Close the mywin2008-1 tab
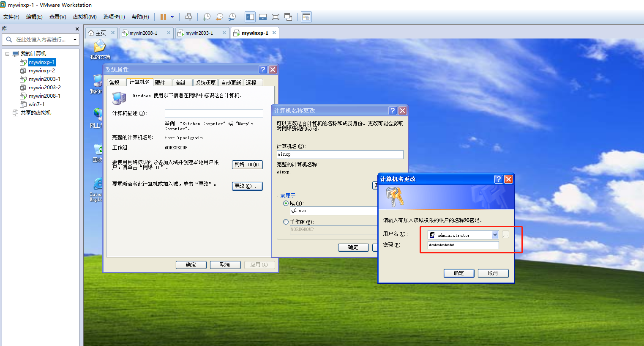Image resolution: width=644 pixels, height=346 pixels. pos(169,33)
